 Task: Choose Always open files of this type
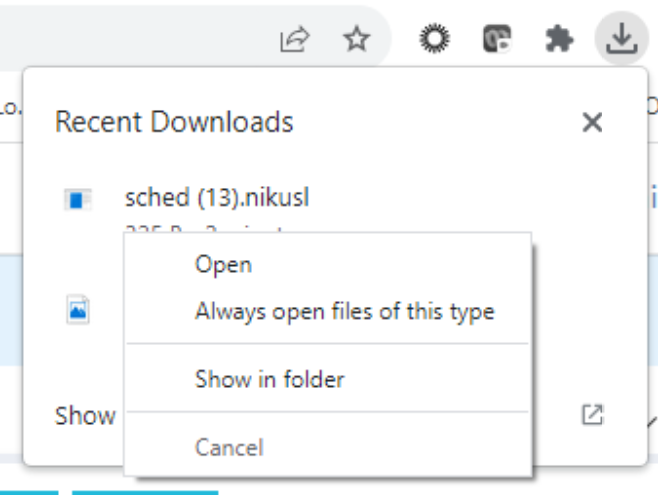[344, 311]
